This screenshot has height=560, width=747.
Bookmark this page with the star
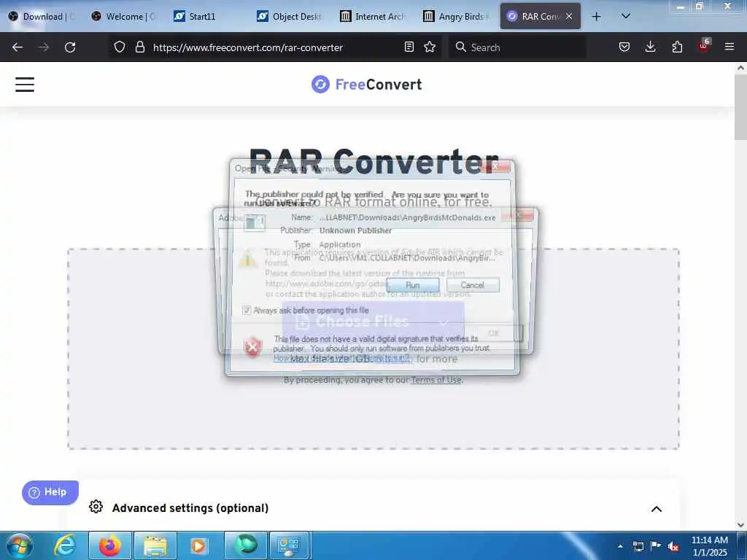[430, 47]
